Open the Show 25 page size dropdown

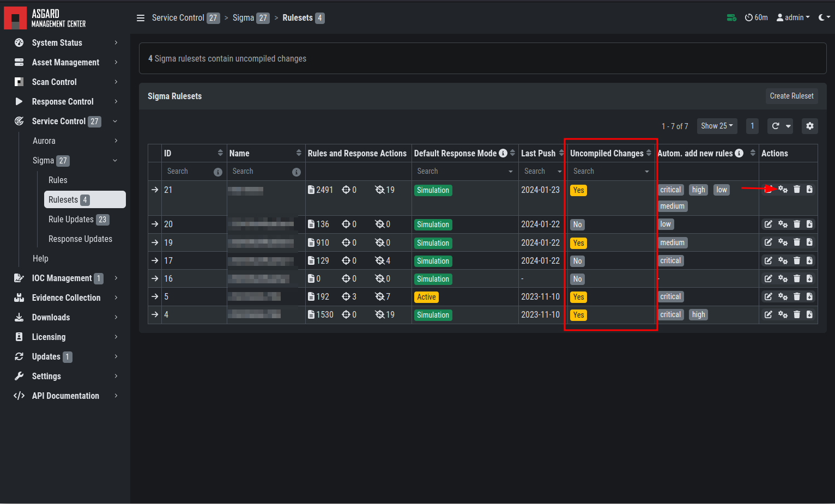717,126
